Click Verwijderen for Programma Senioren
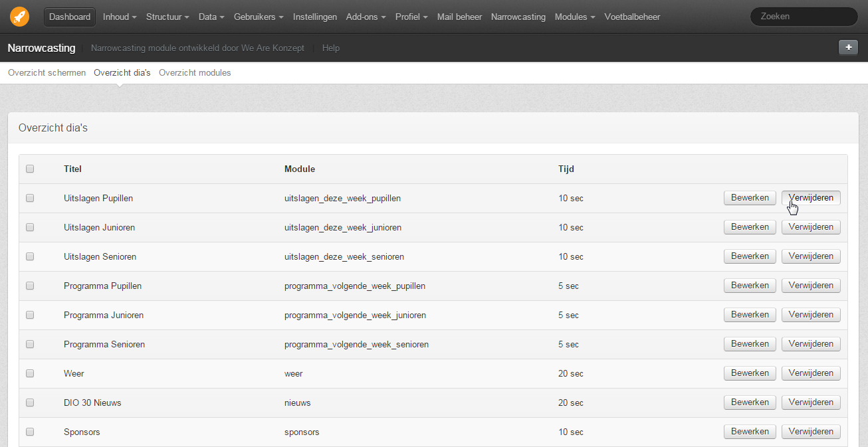This screenshot has width=868, height=447. click(x=811, y=344)
